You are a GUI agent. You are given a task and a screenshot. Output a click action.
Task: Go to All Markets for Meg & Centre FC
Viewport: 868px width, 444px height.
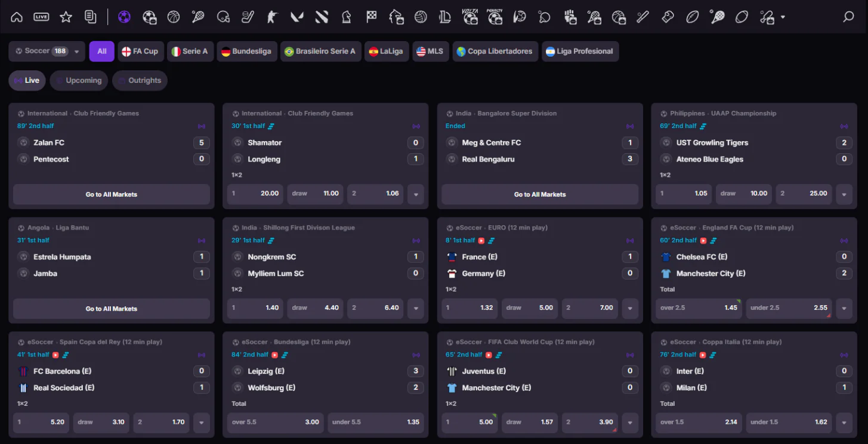pyautogui.click(x=540, y=194)
